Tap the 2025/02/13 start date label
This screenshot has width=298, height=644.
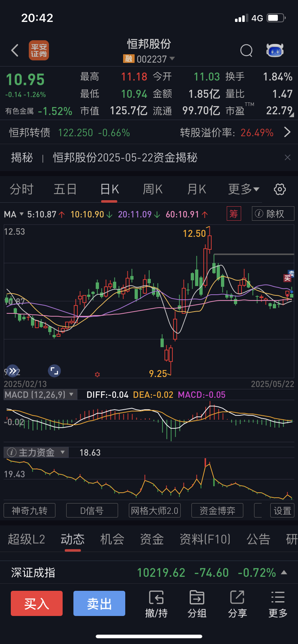25,384
